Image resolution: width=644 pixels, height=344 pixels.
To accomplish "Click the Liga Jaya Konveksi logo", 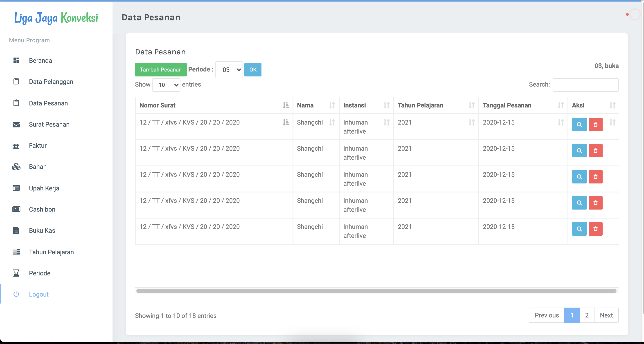I will [56, 18].
